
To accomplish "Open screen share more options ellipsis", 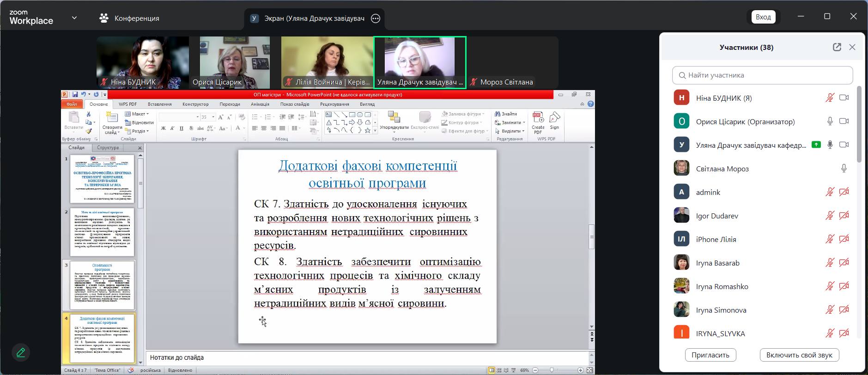I will coord(376,18).
